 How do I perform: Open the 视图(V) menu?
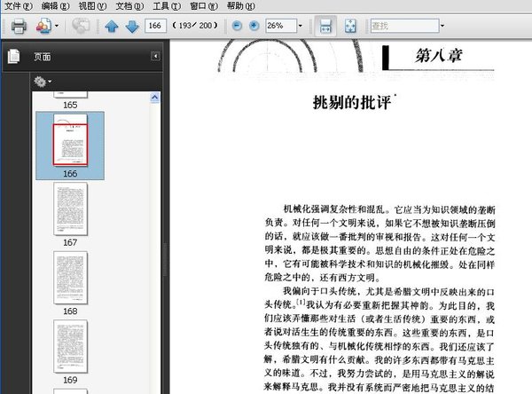pos(92,6)
